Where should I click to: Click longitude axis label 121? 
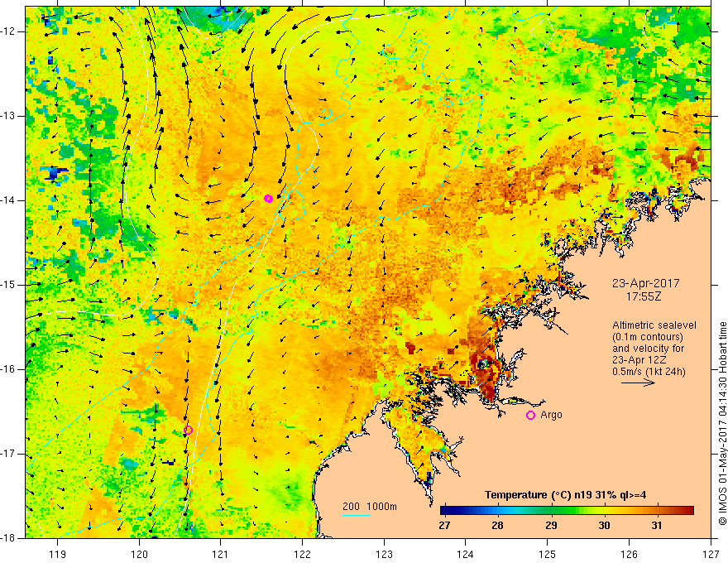tap(221, 554)
